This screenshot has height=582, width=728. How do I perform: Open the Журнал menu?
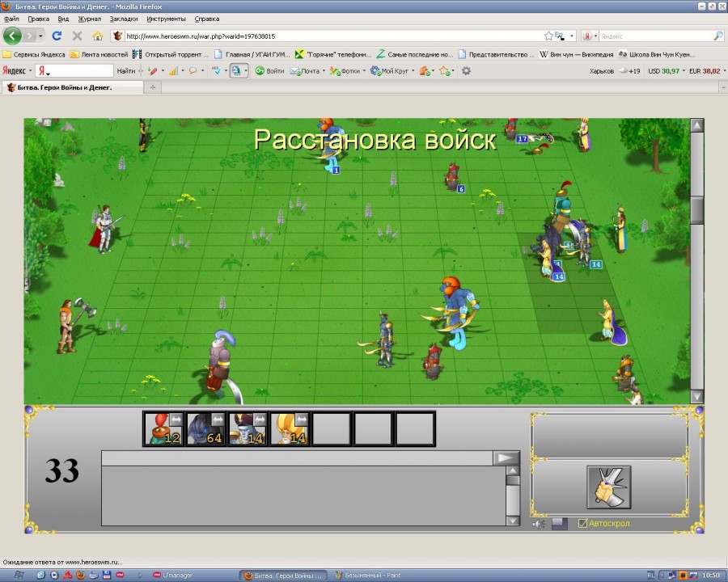click(89, 19)
